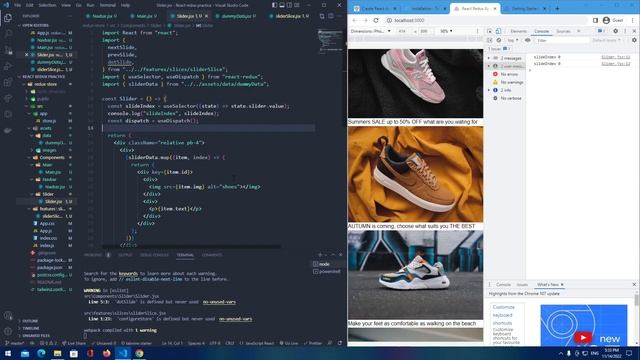The height and width of the screenshot is (360, 640).
Task: Expand the 2 info group in console sidebar
Action: point(489,90)
